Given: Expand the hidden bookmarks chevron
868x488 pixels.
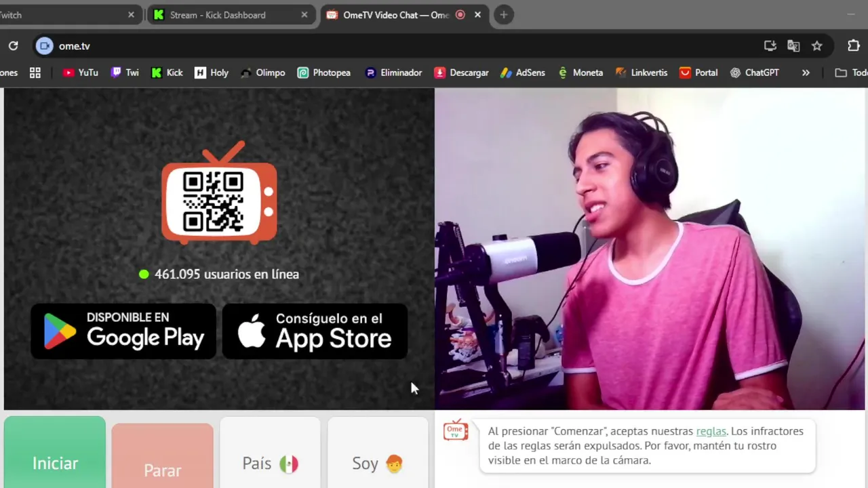Looking at the screenshot, I should coord(806,73).
